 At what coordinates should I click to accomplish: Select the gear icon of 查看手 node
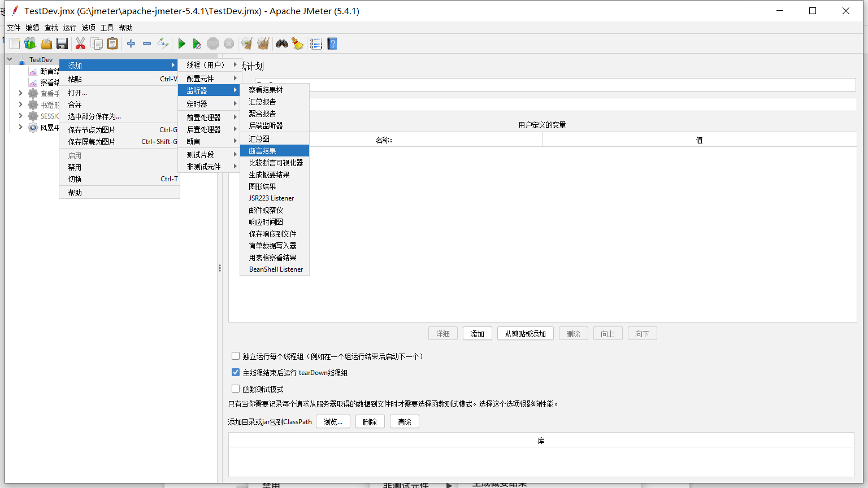point(33,94)
